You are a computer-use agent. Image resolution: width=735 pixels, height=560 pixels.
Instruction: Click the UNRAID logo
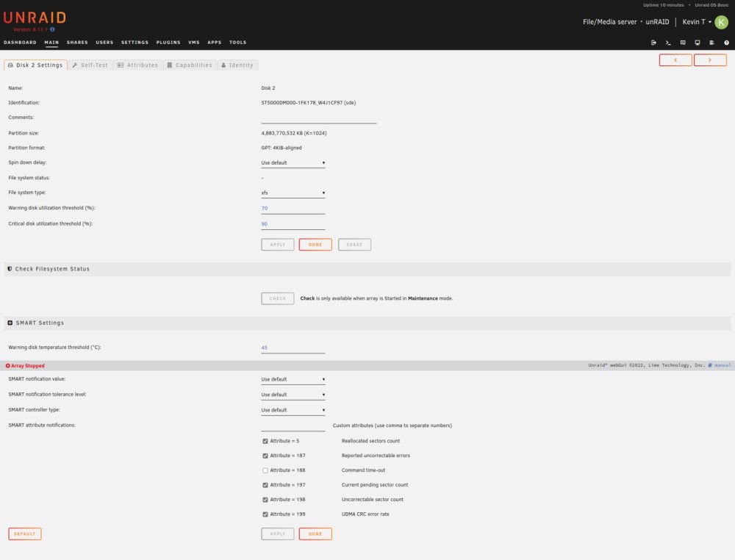tap(35, 18)
